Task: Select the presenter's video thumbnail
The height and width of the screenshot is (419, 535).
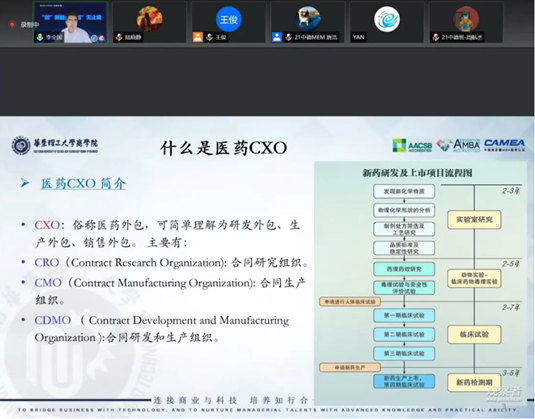Action: [71, 23]
